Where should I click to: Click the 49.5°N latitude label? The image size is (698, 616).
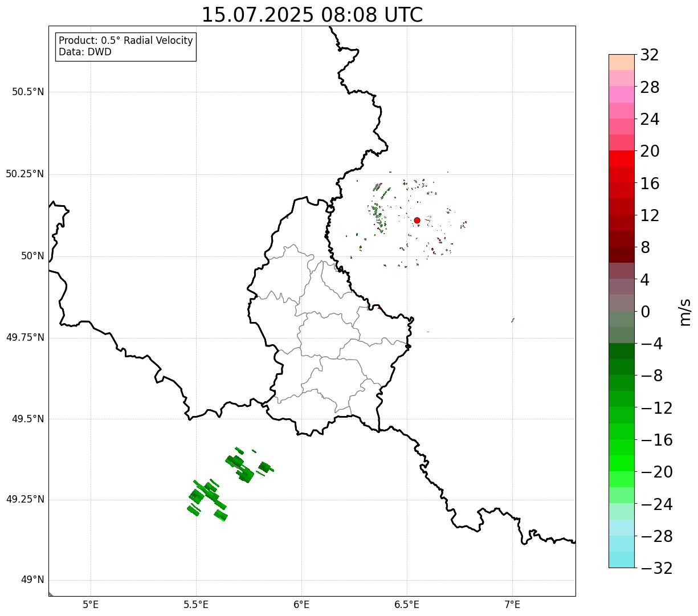point(28,419)
